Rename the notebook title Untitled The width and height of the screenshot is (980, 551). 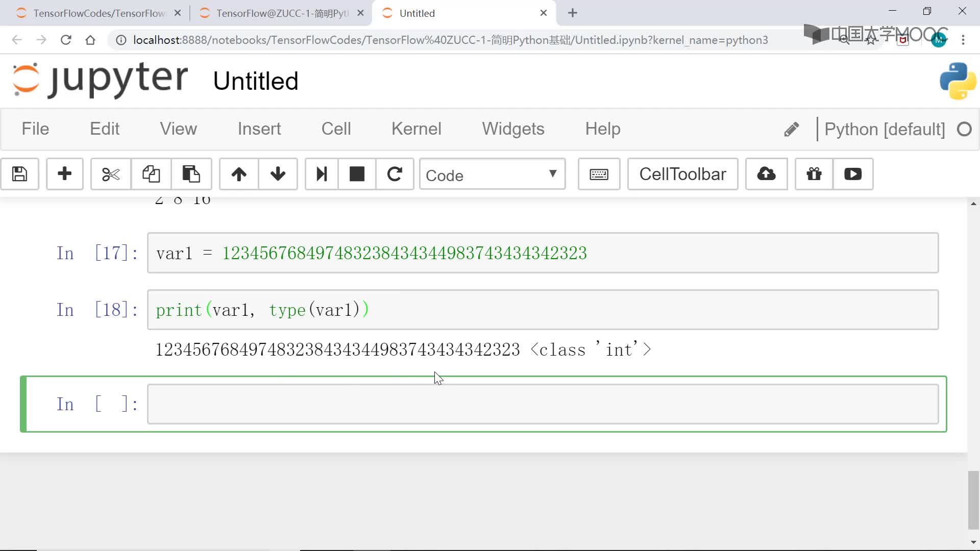point(256,81)
